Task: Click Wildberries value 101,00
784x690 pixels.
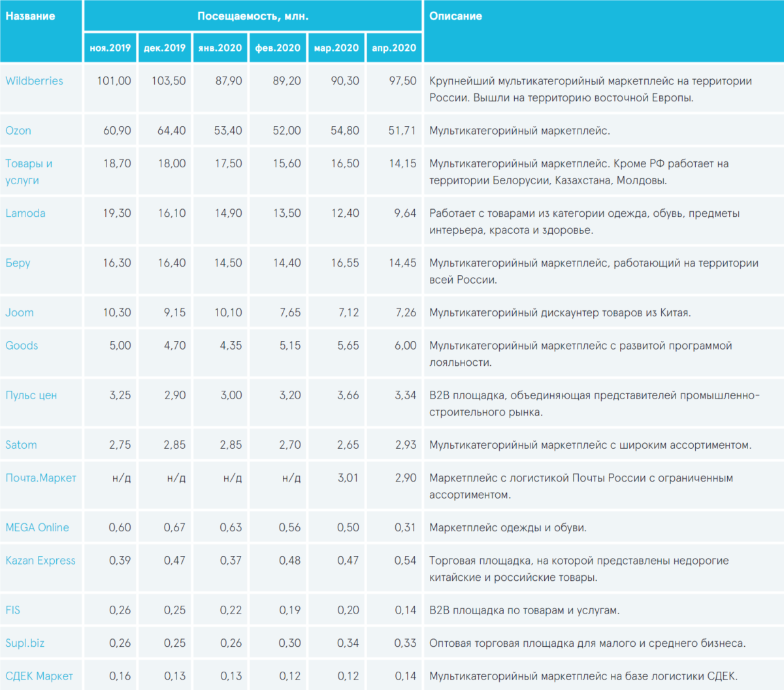Action: coord(114,81)
